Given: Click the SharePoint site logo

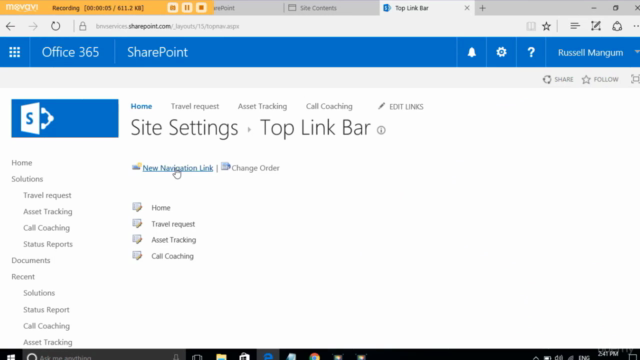Looking at the screenshot, I should 65,118.
